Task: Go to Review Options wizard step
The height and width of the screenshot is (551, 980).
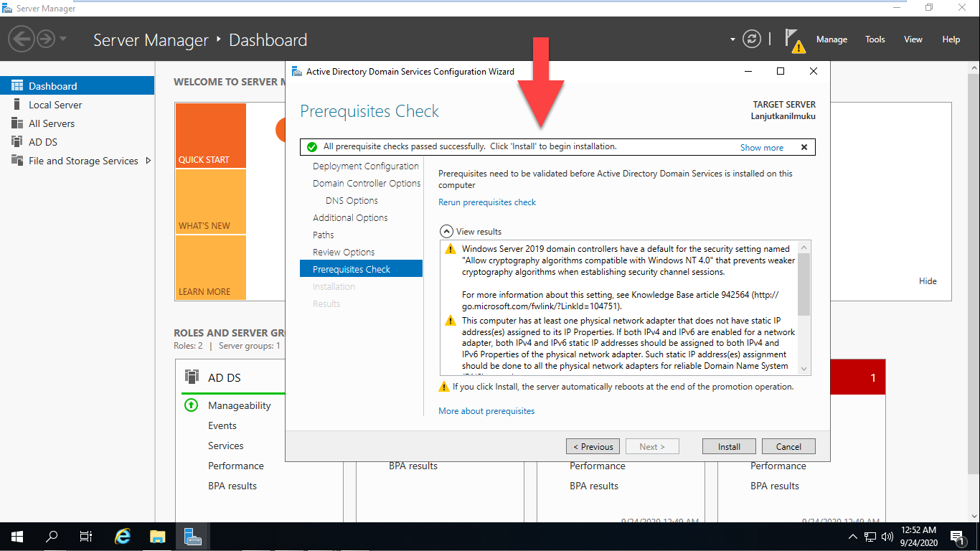Action: point(344,252)
